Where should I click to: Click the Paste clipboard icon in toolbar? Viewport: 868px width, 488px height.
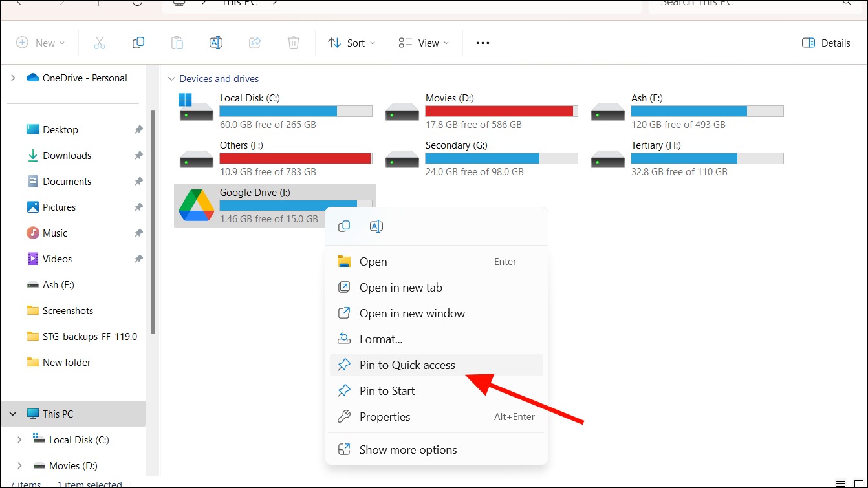coord(177,43)
